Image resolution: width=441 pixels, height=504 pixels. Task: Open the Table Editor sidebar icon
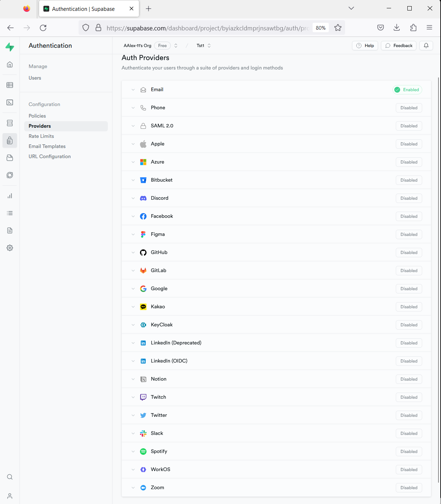point(10,85)
